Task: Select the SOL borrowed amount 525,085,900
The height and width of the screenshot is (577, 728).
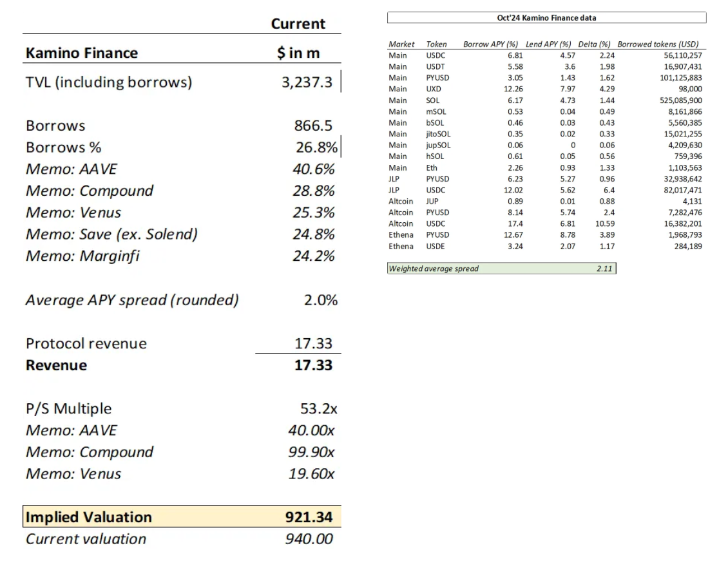Action: pyautogui.click(x=680, y=100)
